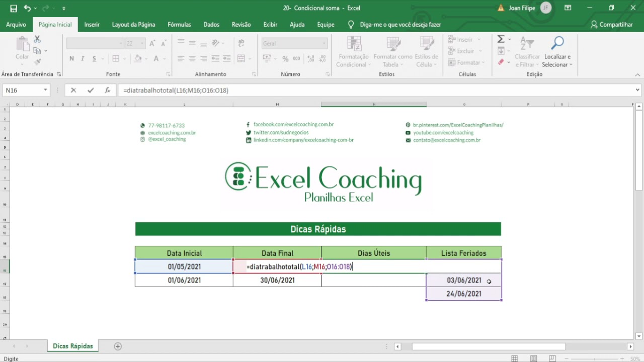Toggle underline S formatting
This screenshot has height=362, width=644.
(x=94, y=59)
